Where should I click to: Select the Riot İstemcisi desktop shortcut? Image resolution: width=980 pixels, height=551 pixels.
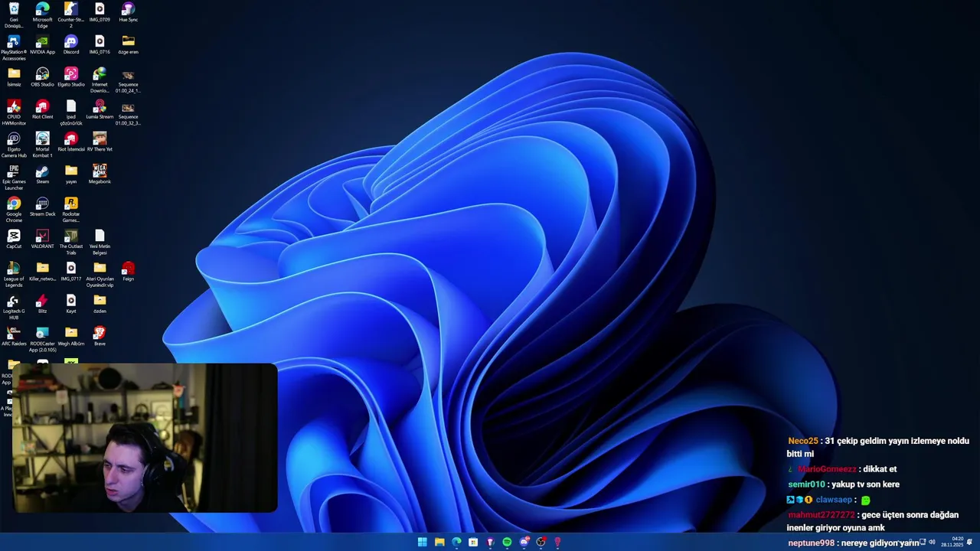(71, 142)
